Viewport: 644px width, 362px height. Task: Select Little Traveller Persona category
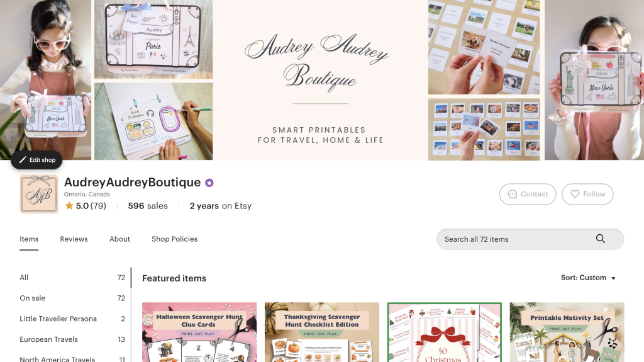72,319
